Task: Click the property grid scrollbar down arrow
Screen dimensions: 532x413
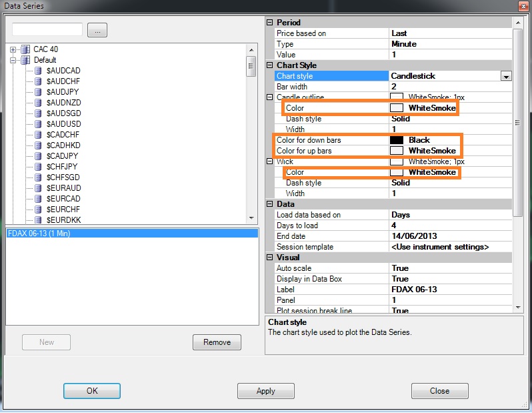Action: coord(518,308)
